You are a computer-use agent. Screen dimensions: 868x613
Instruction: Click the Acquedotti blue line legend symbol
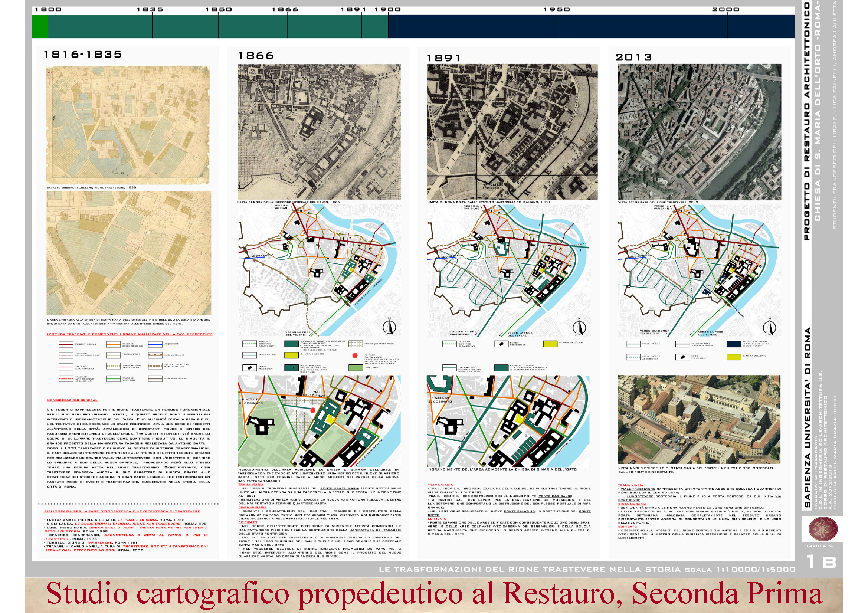(155, 344)
